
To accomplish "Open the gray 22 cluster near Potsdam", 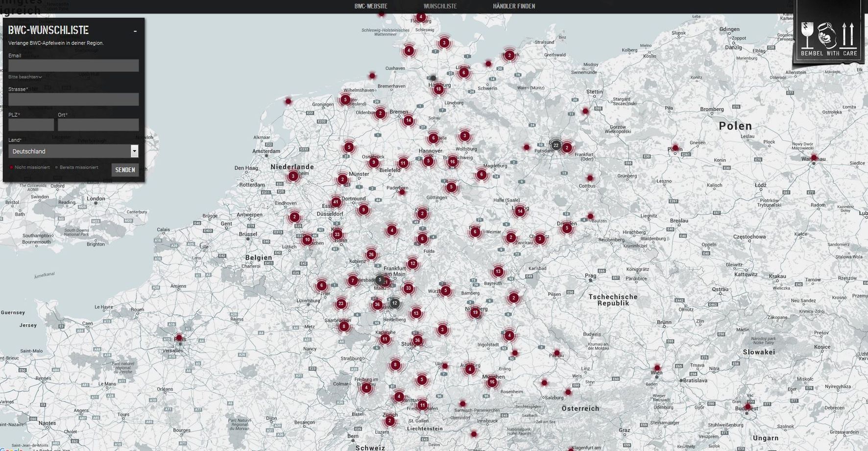I will point(555,145).
